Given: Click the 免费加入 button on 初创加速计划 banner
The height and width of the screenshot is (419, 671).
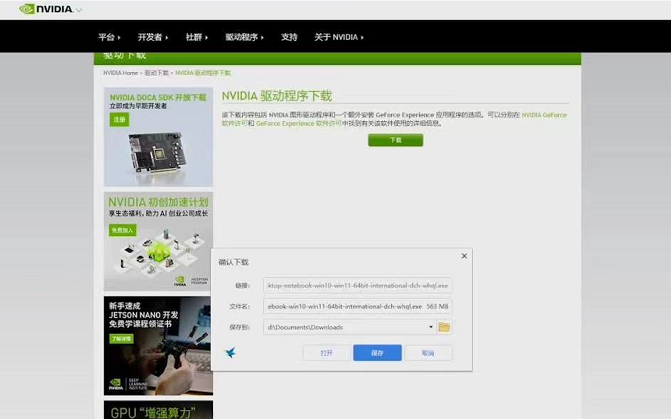Looking at the screenshot, I should (122, 230).
